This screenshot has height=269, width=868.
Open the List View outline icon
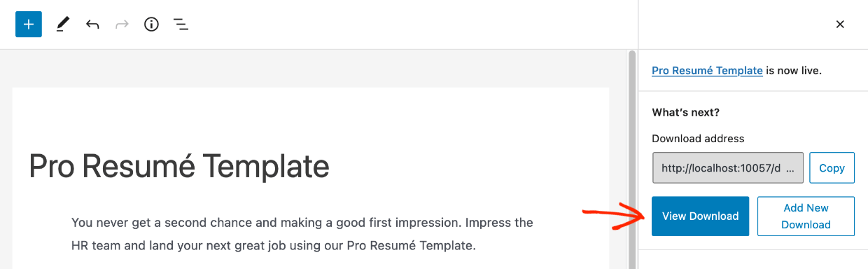[x=181, y=25]
